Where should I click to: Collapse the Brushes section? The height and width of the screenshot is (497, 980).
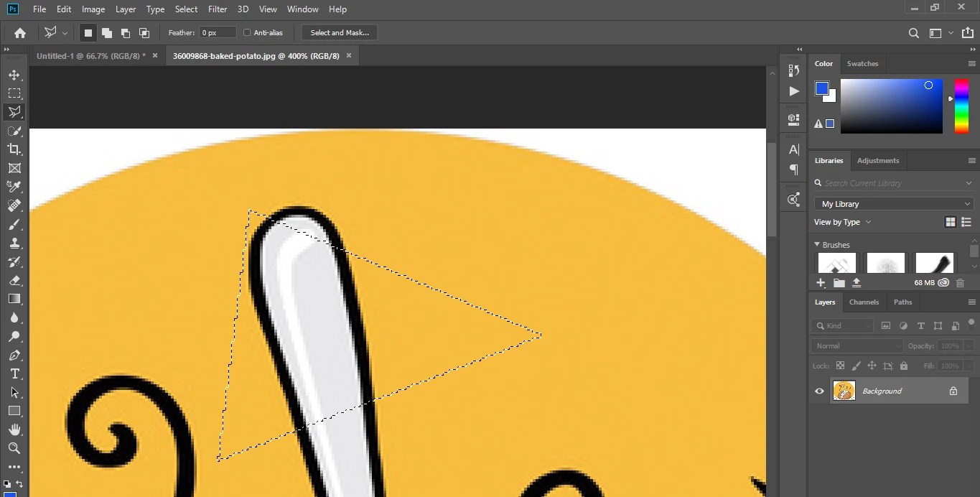[817, 245]
